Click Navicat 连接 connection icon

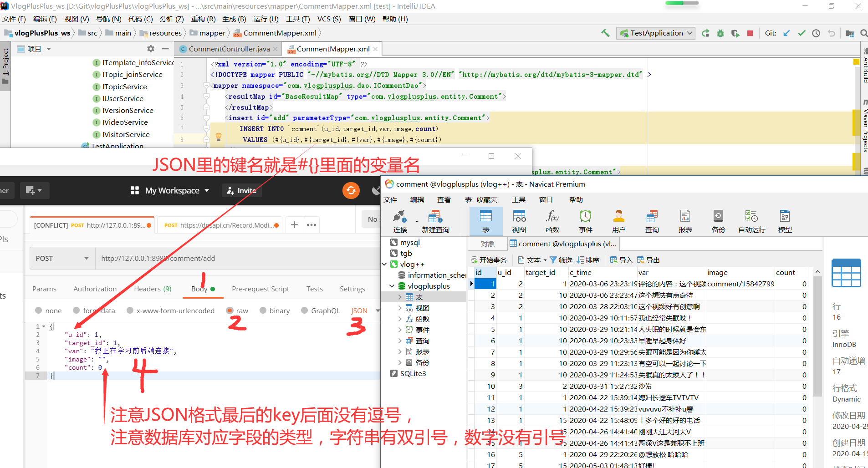400,221
